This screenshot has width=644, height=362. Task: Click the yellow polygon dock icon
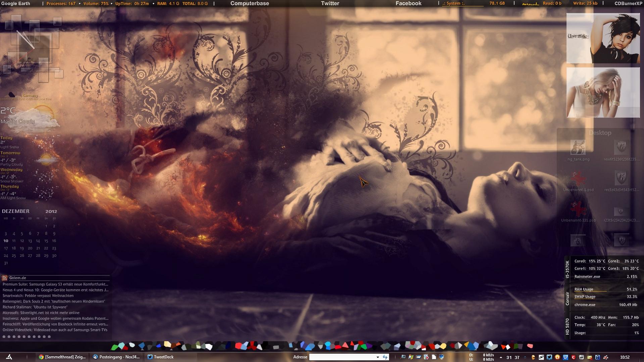[443, 346]
